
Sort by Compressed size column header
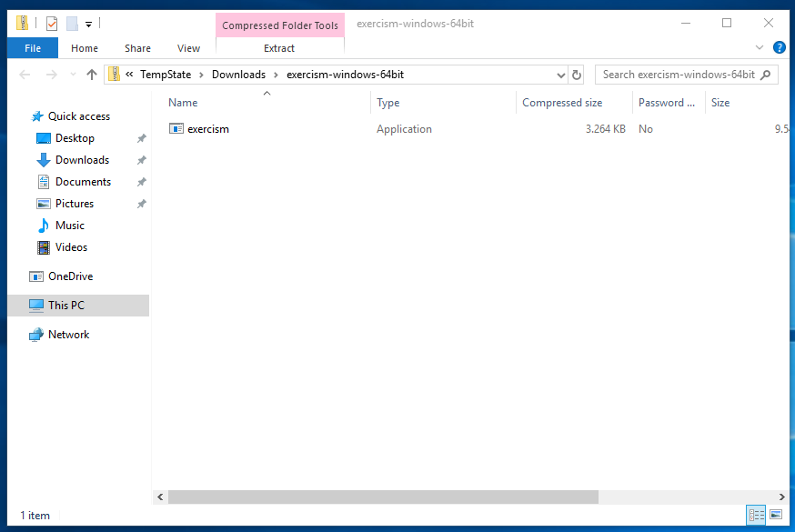(575, 103)
